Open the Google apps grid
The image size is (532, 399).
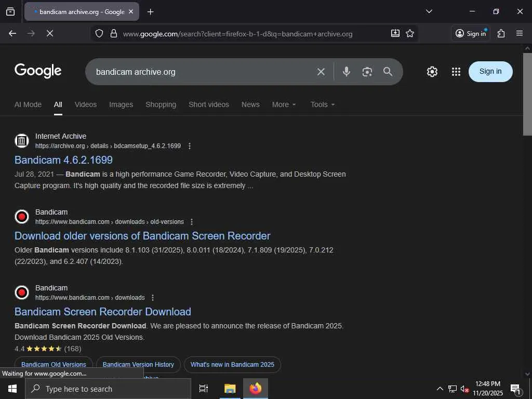(x=456, y=72)
